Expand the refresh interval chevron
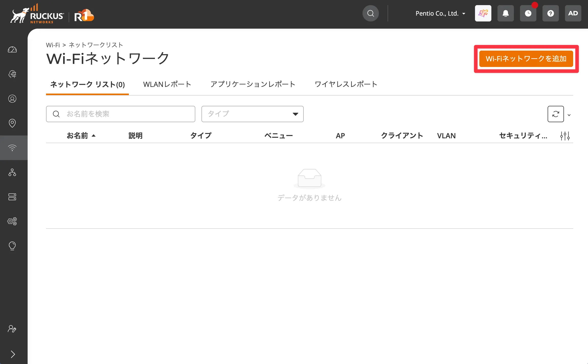 pos(569,115)
